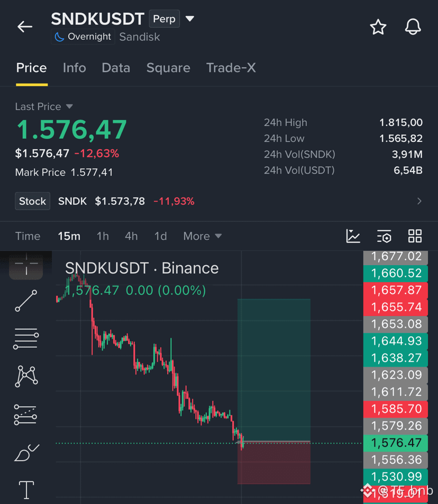Click the 1,530.99 green price label
The width and height of the screenshot is (438, 504).
tap(396, 476)
